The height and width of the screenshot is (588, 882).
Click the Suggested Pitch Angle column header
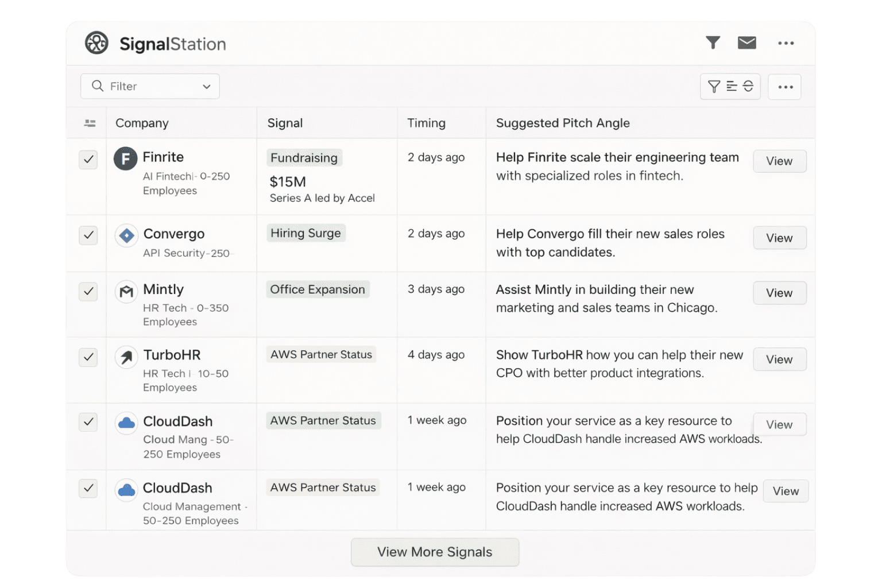(x=563, y=123)
